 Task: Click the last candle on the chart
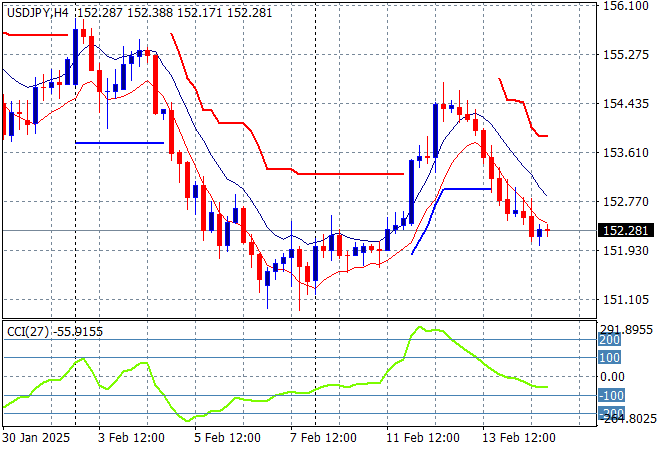tap(547, 231)
